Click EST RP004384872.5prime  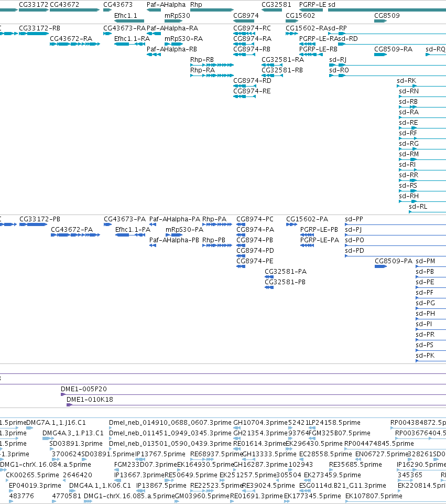pos(418,423)
